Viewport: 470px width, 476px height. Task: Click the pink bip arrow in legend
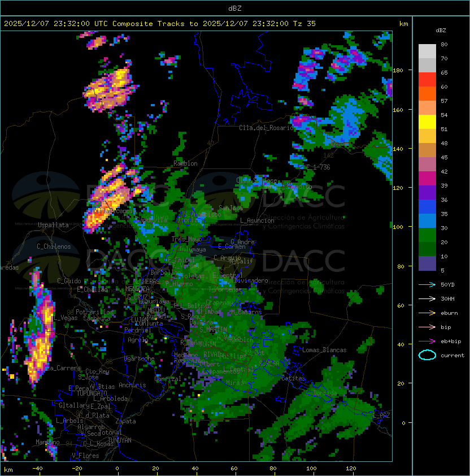tap(427, 327)
